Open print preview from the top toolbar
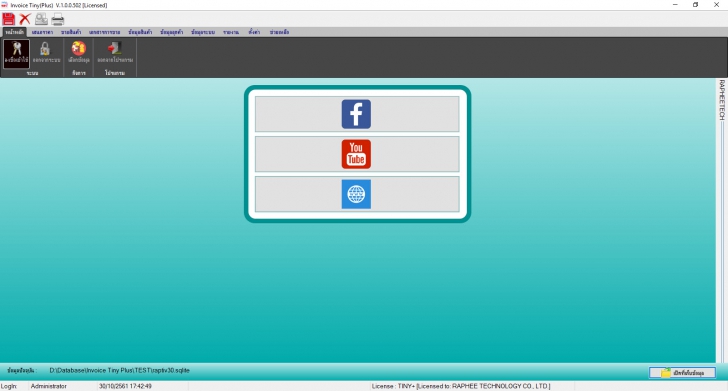This screenshot has height=391, width=728. coord(41,19)
